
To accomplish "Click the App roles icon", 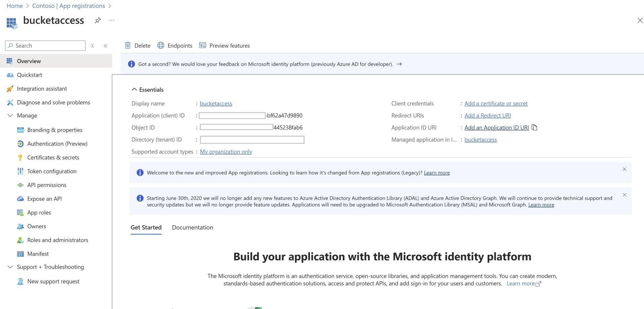I will [20, 212].
